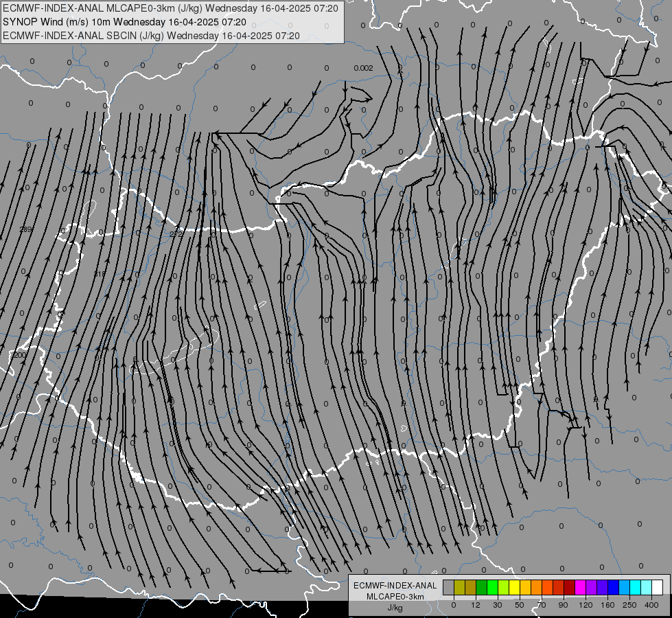This screenshot has width=672, height=618.
Task: Click the legend label 50
Action: pyautogui.click(x=520, y=605)
